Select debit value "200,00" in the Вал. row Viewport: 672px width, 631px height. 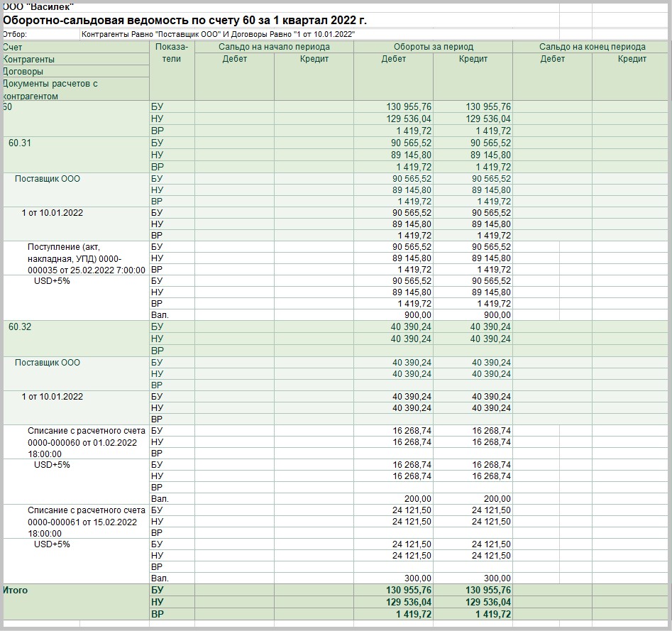[x=418, y=499]
